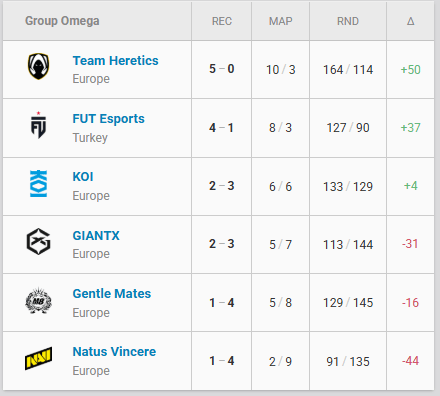440x396 pixels.
Task: Click the Gentle Mates crest icon
Action: [x=38, y=301]
